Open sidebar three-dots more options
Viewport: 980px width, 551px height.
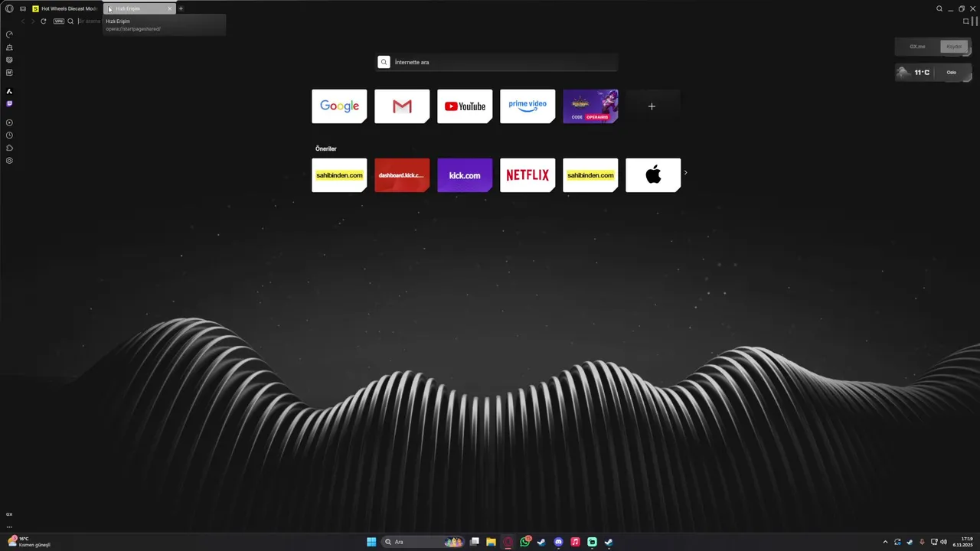[9, 527]
